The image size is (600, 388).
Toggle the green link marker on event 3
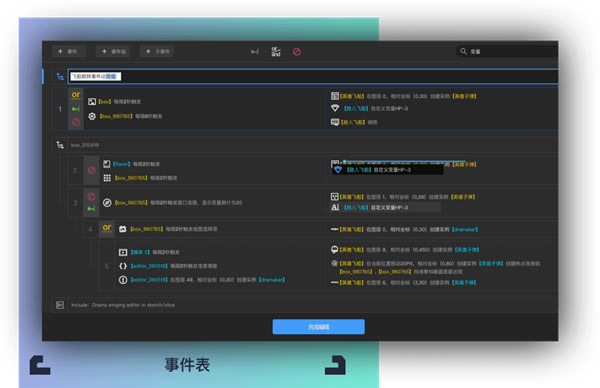click(91, 209)
